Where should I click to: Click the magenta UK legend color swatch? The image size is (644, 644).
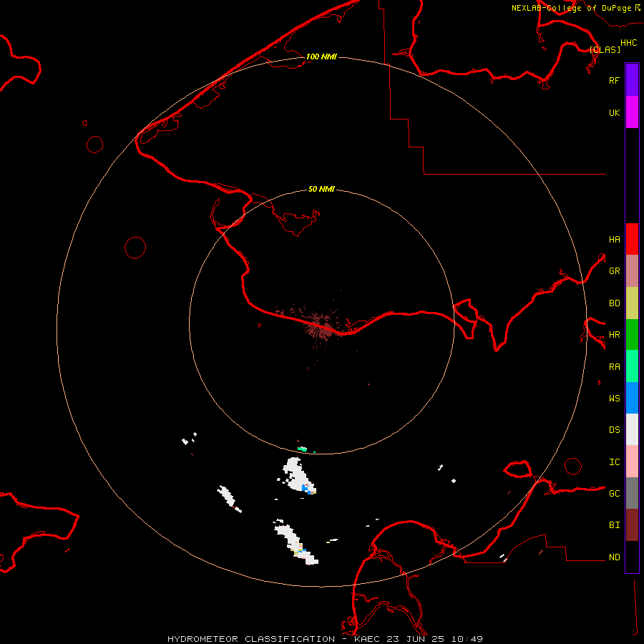click(632, 112)
